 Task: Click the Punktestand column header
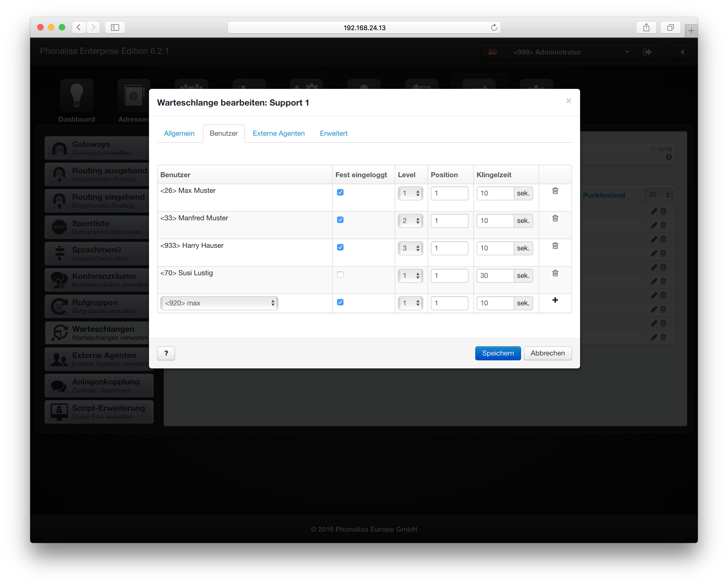tap(604, 195)
